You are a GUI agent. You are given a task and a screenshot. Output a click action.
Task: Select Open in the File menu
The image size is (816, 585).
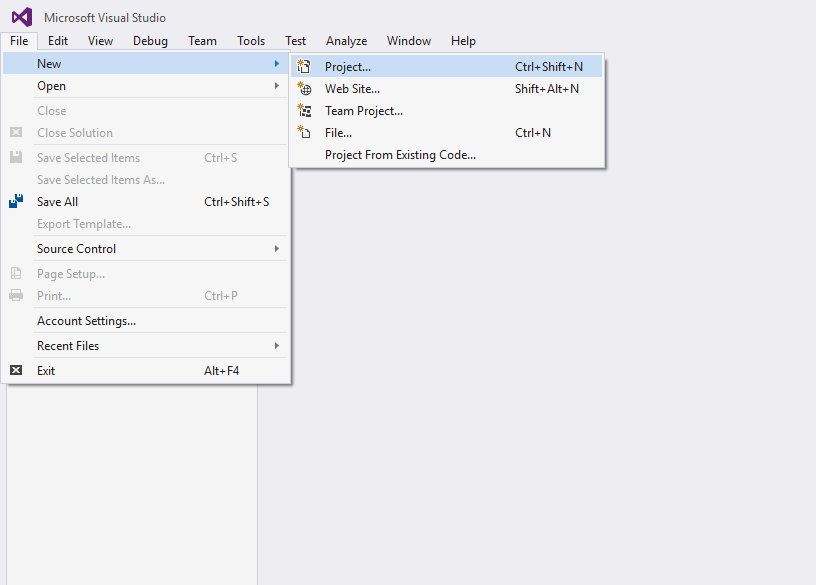(146, 86)
